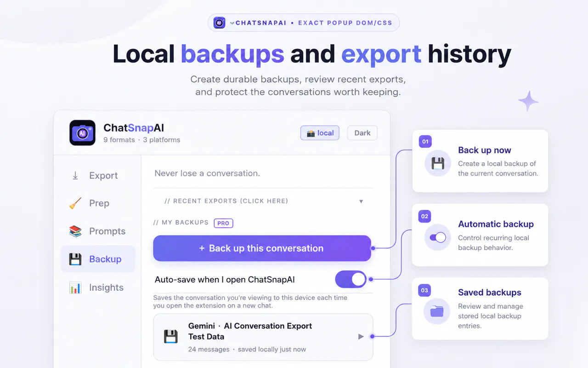This screenshot has width=588, height=368.
Task: Click the "Saves the conversation you're viewing" description
Action: tap(250, 302)
